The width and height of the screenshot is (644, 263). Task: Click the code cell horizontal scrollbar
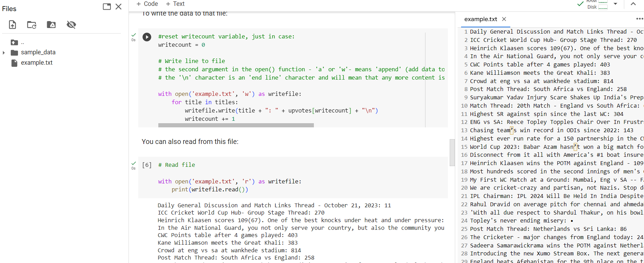pos(236,125)
